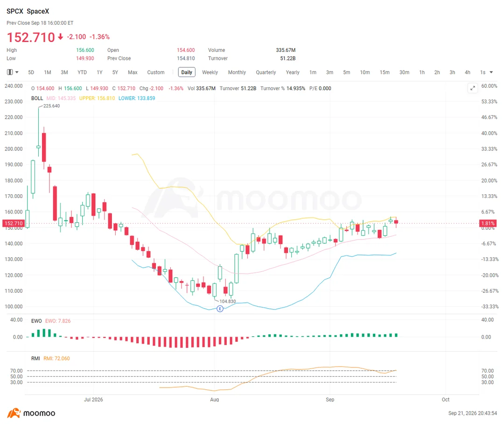This screenshot has height=424, width=504.
Task: Click the BOLL indicator label
Action: pyautogui.click(x=37, y=98)
